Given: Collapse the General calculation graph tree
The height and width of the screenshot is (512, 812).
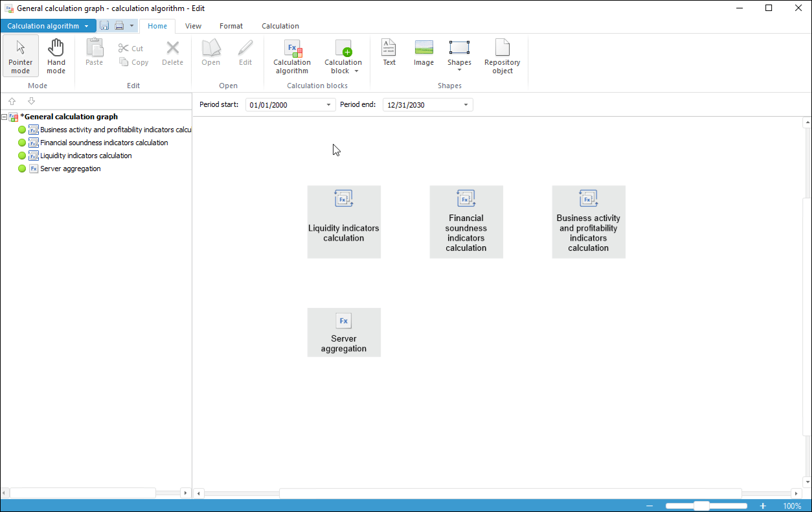Looking at the screenshot, I should (x=5, y=117).
